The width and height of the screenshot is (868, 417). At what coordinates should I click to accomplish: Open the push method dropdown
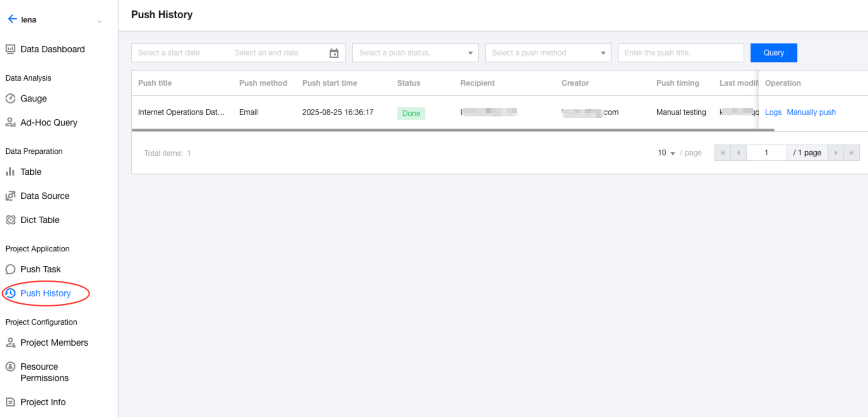coord(548,53)
